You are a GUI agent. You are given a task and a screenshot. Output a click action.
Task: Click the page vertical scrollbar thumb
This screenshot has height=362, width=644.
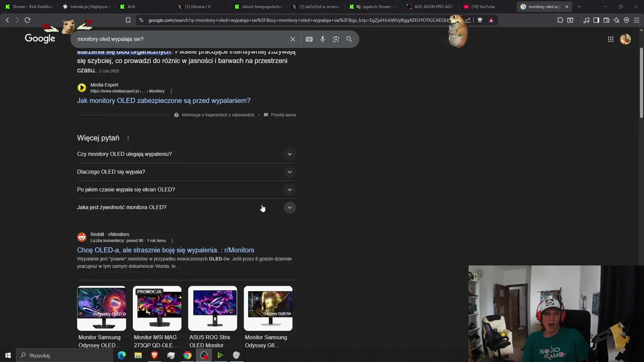point(641,83)
